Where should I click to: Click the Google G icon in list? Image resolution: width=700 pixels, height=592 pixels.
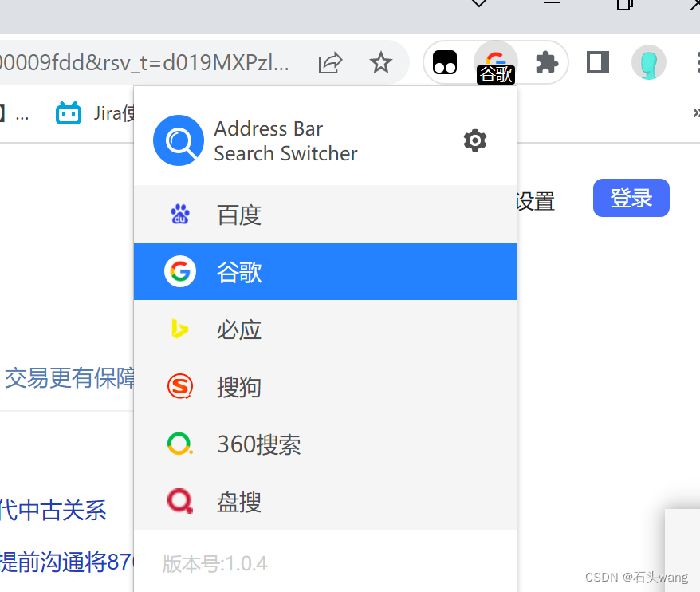coord(180,271)
